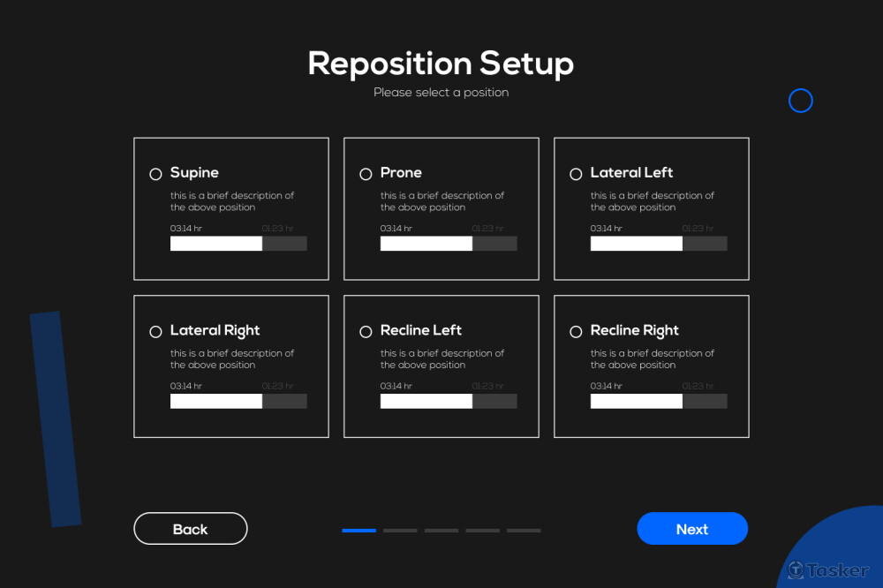Viewport: 883px width, 588px height.
Task: Click the blue circle icon top right
Action: click(800, 101)
